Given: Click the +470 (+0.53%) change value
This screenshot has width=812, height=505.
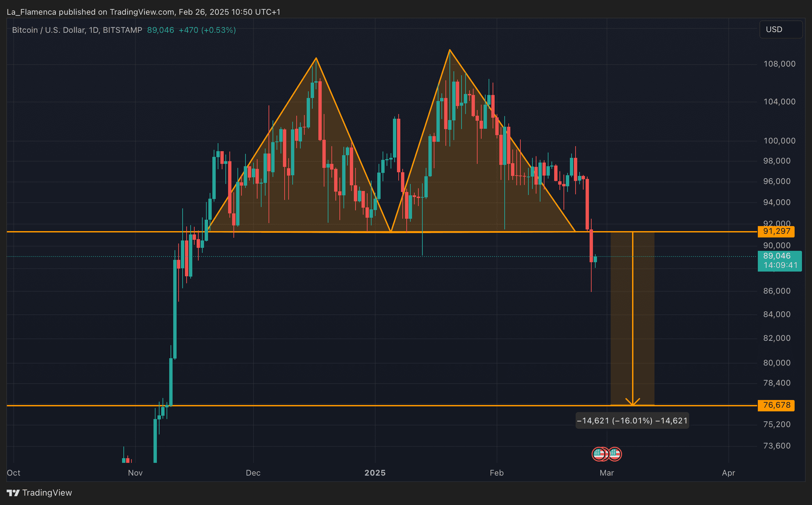Looking at the screenshot, I should [x=207, y=30].
